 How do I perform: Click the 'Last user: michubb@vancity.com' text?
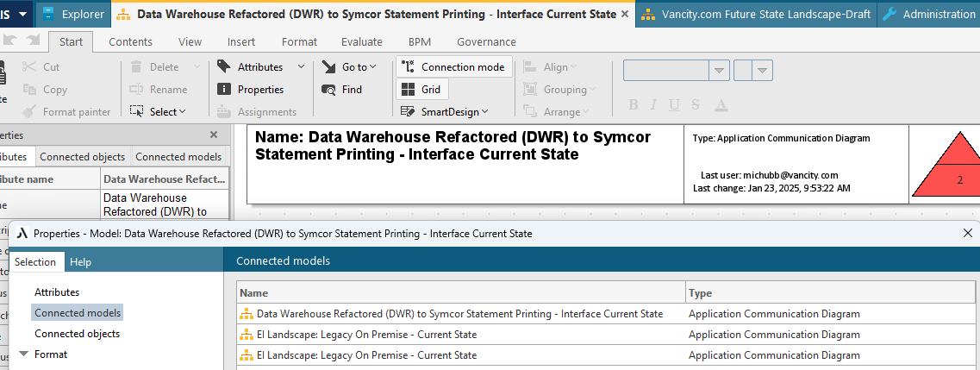[x=770, y=175]
